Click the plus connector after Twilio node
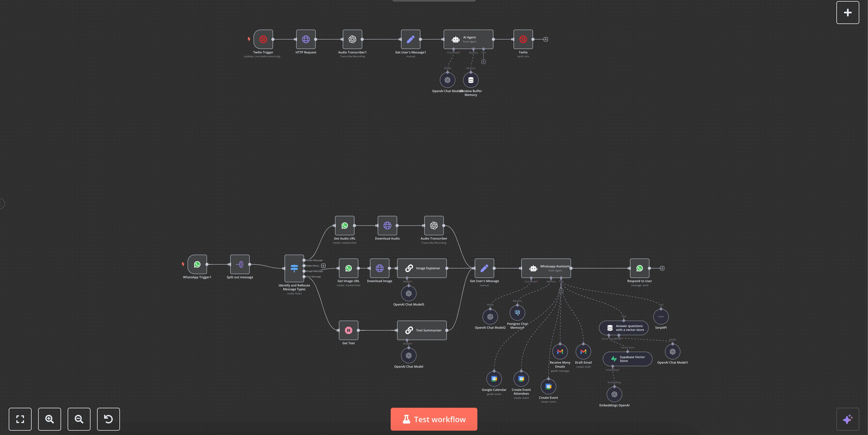Screen dimensions: 868x435 click(x=545, y=40)
